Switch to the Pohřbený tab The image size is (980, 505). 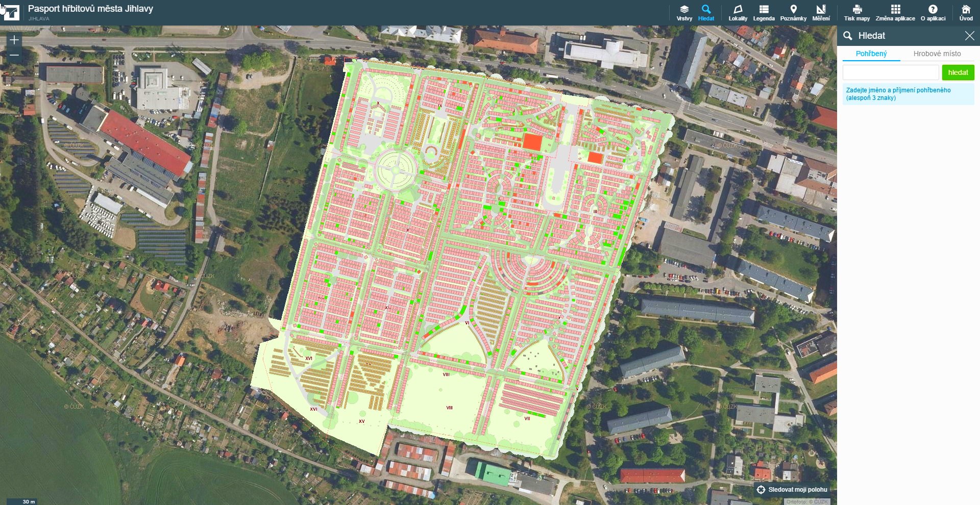tap(871, 54)
